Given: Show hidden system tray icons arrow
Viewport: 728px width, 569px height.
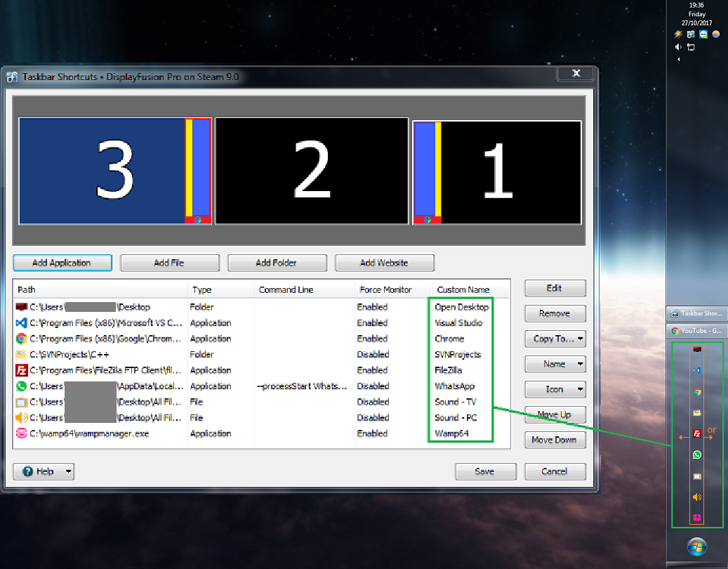Looking at the screenshot, I should [x=678, y=60].
